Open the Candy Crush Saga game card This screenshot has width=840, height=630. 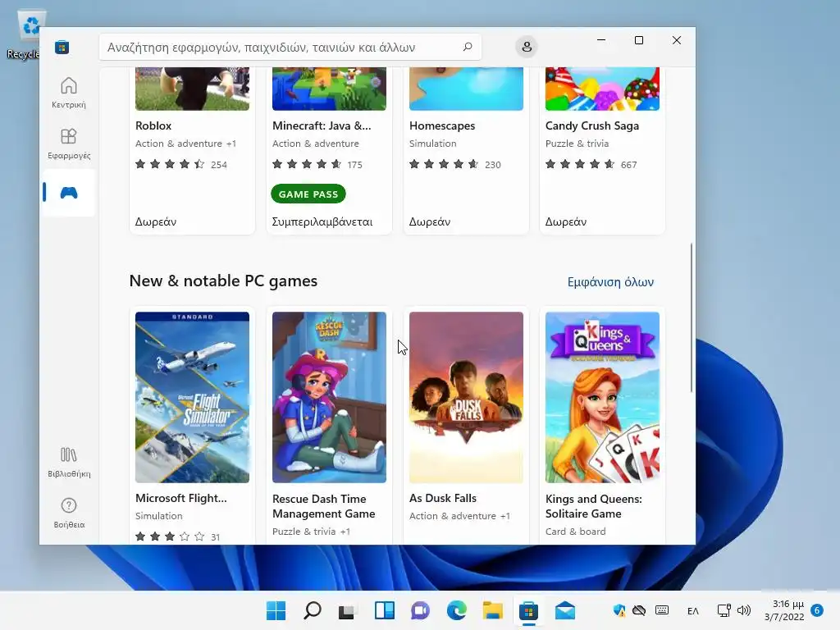[x=602, y=151]
